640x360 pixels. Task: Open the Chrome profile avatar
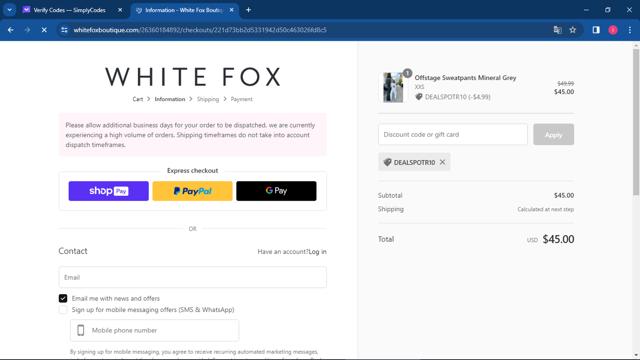[613, 30]
